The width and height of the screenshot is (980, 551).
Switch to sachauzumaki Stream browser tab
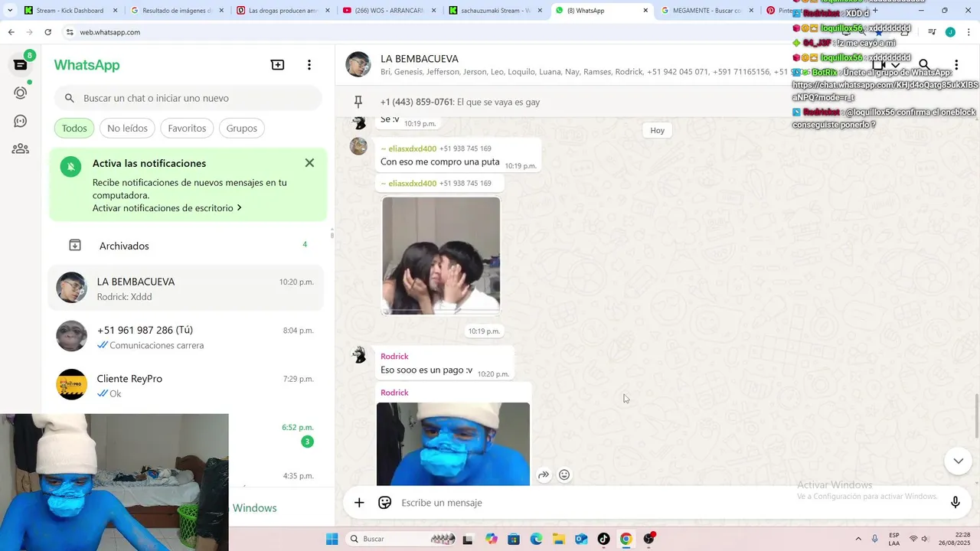click(x=495, y=11)
